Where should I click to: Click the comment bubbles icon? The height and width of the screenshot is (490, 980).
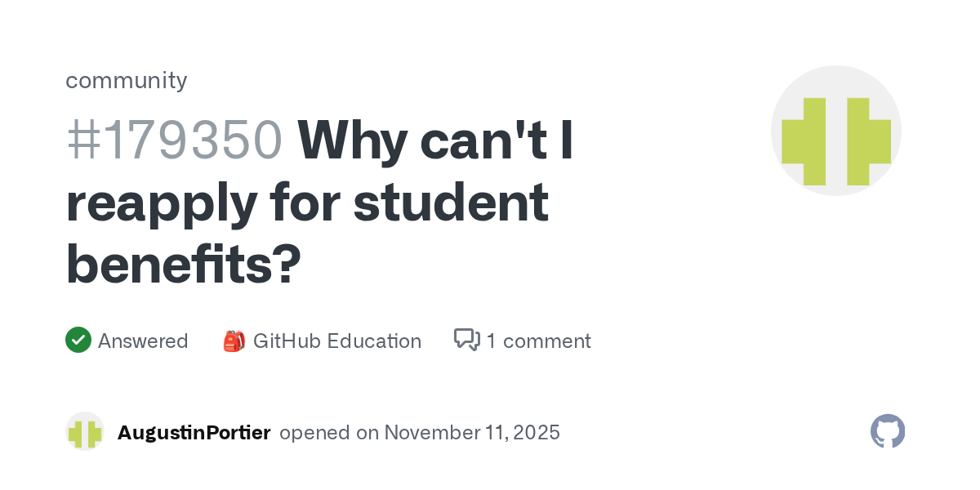(466, 340)
